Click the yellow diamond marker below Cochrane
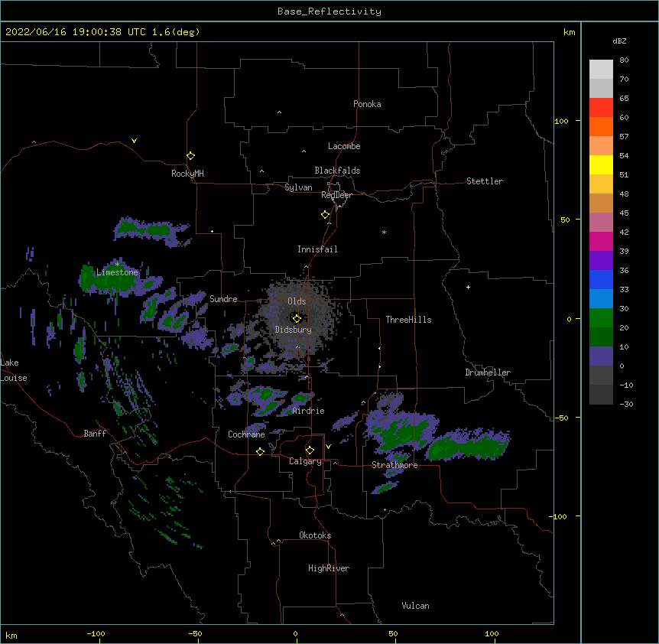Image resolution: width=659 pixels, height=644 pixels. [x=260, y=451]
